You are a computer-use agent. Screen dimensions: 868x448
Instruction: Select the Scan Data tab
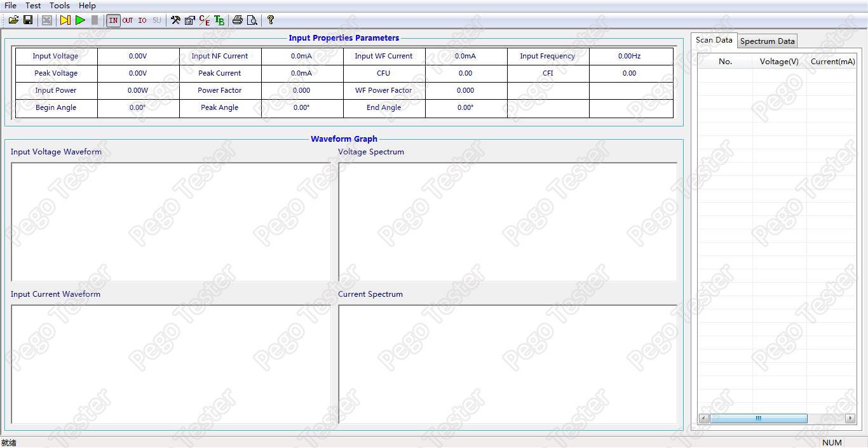[714, 40]
